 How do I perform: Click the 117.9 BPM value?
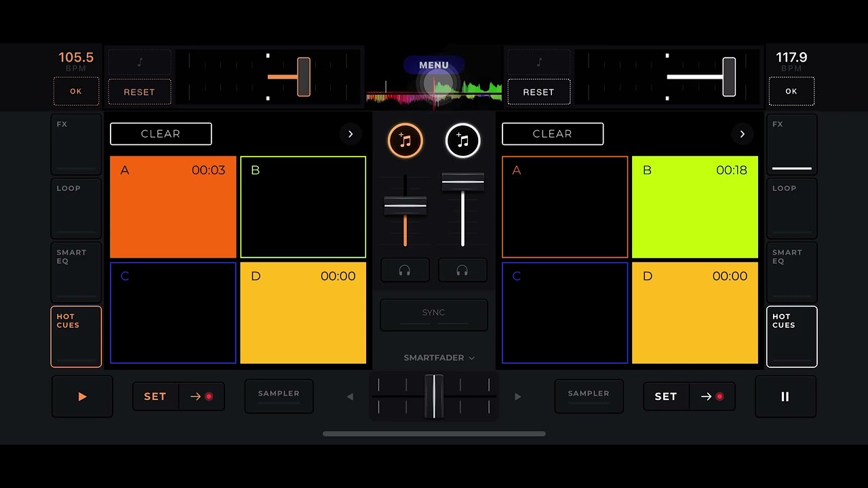pyautogui.click(x=791, y=58)
